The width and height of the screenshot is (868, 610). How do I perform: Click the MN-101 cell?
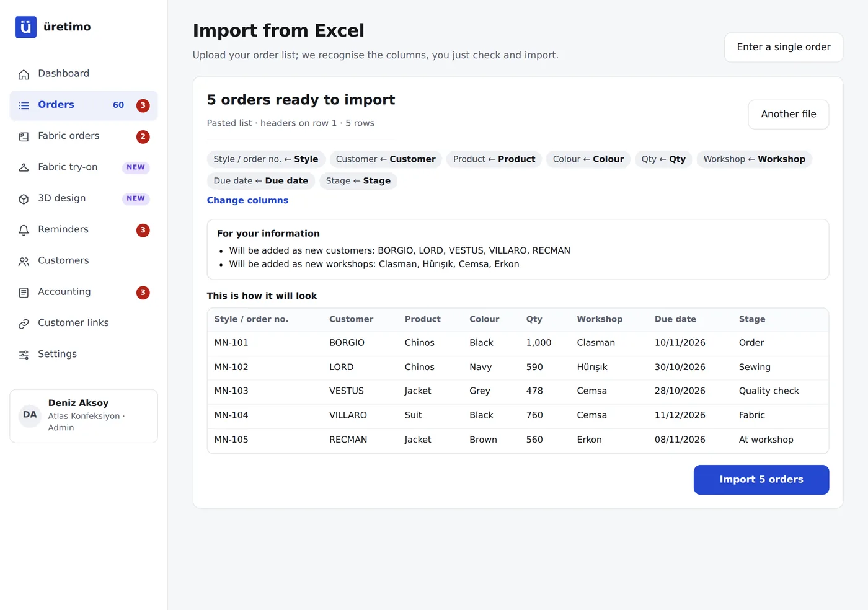click(x=231, y=343)
